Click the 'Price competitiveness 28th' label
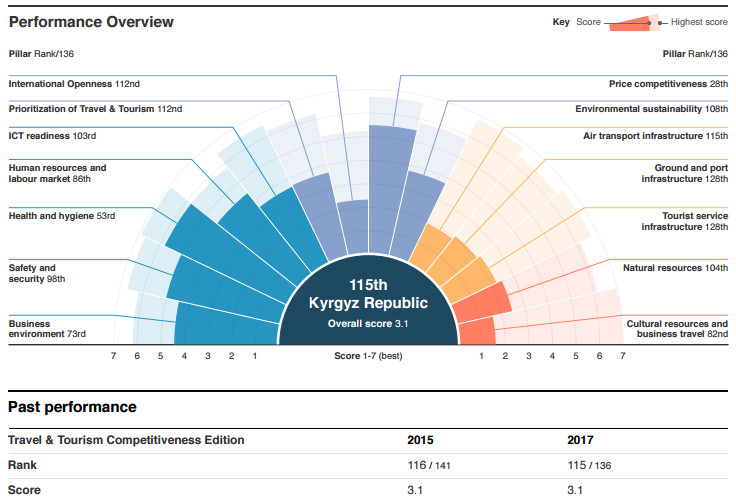The width and height of the screenshot is (736, 499). coord(668,84)
